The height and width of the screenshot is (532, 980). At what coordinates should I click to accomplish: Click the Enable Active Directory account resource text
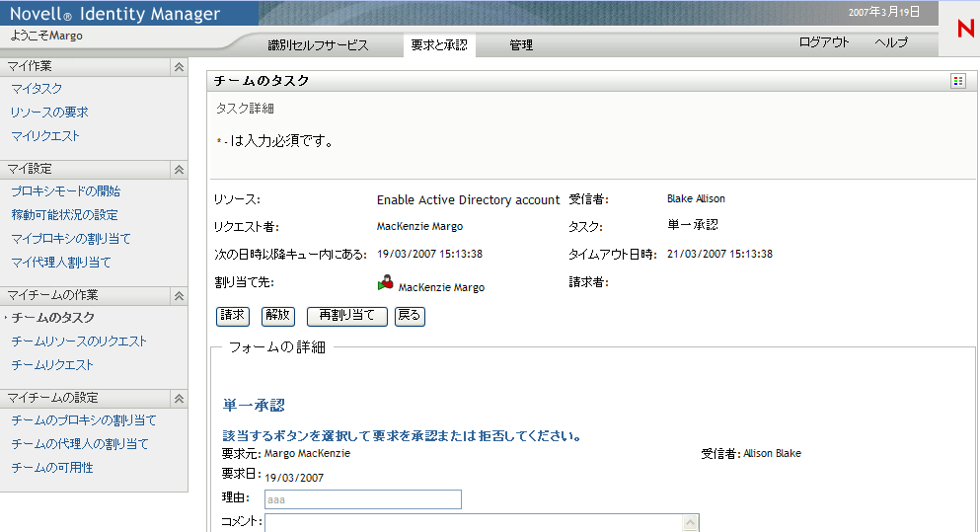(x=468, y=200)
